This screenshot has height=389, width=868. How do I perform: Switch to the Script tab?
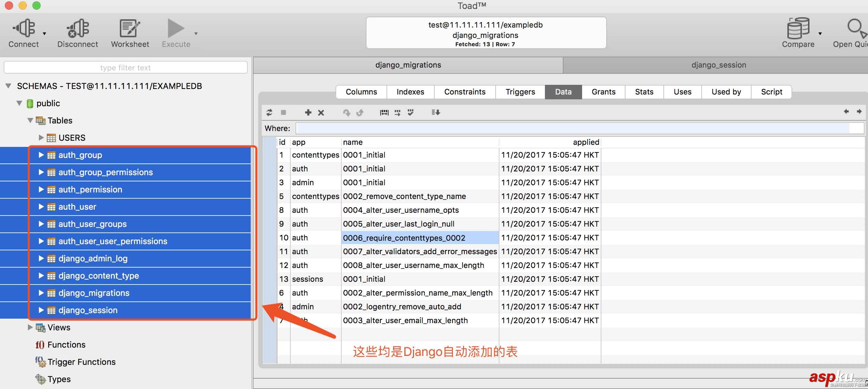[771, 92]
